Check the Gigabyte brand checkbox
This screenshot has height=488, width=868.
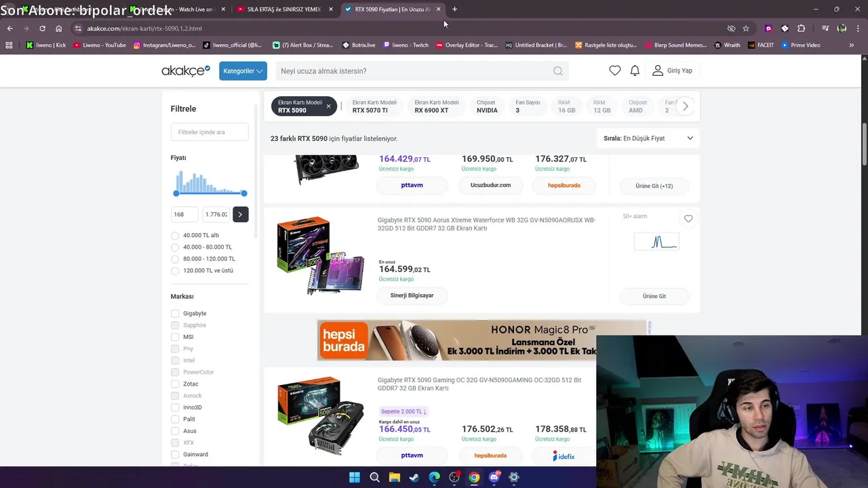coord(175,314)
